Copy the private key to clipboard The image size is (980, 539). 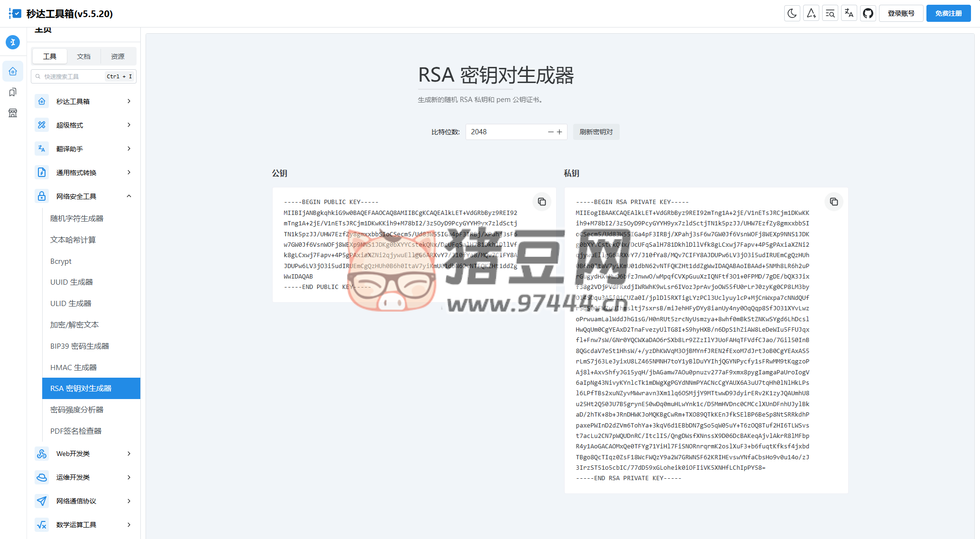pos(833,202)
